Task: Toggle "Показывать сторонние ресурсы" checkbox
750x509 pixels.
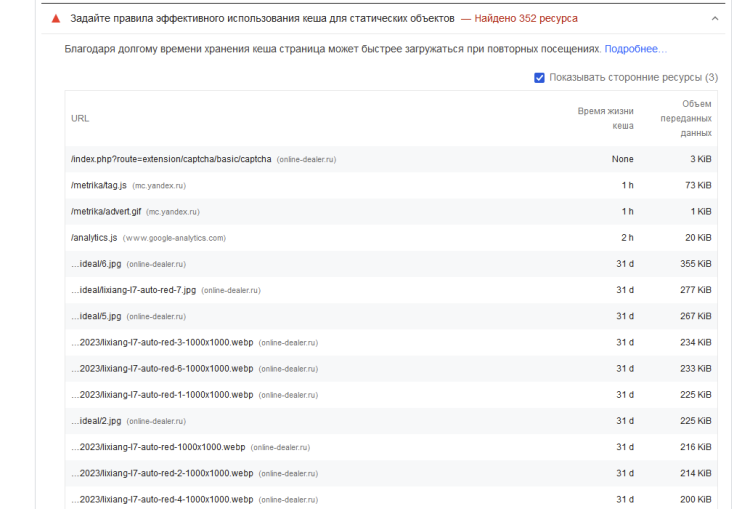Action: 540,77
